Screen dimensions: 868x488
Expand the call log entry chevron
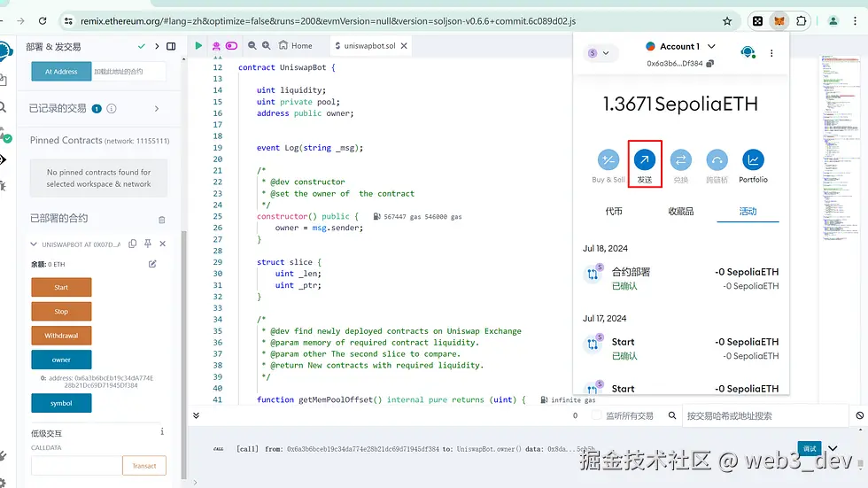click(833, 448)
